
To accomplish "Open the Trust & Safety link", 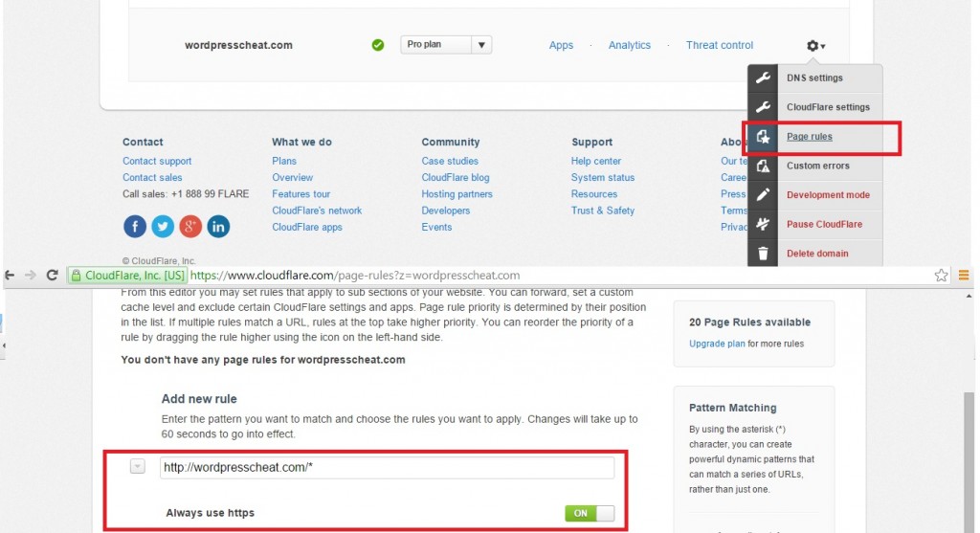I will pyautogui.click(x=603, y=211).
